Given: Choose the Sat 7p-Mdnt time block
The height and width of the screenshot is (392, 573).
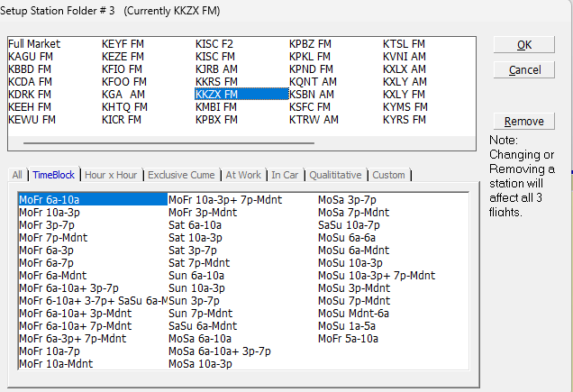Looking at the screenshot, I should click(199, 263).
